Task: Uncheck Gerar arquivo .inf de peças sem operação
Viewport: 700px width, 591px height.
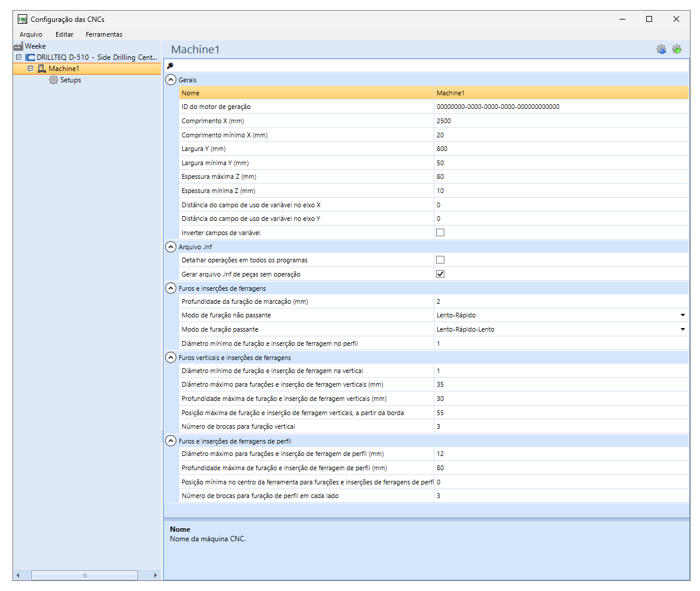Action: pyautogui.click(x=440, y=274)
